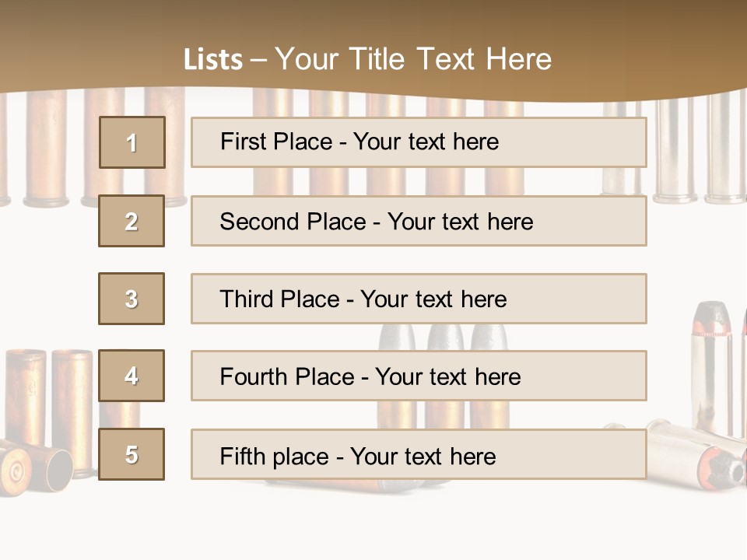The width and height of the screenshot is (747, 560).
Task: Select the "Fourth Place" text bar
Action: [419, 376]
